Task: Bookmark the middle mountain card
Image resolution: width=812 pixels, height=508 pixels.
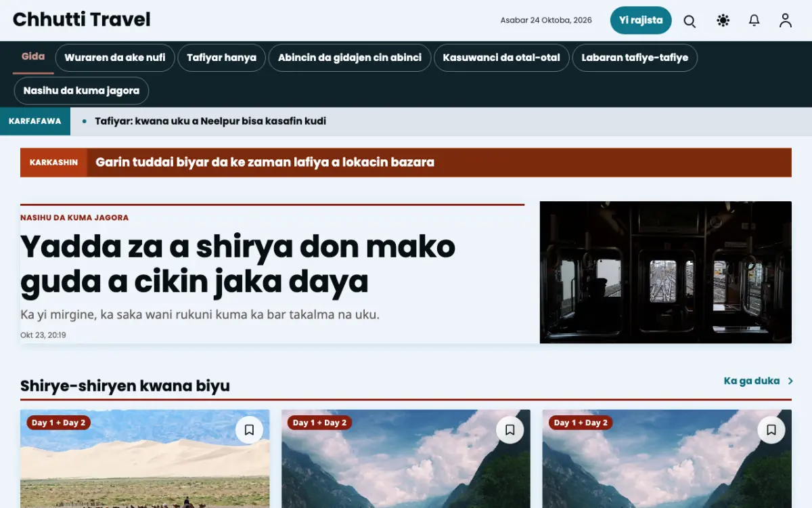Action: click(510, 430)
